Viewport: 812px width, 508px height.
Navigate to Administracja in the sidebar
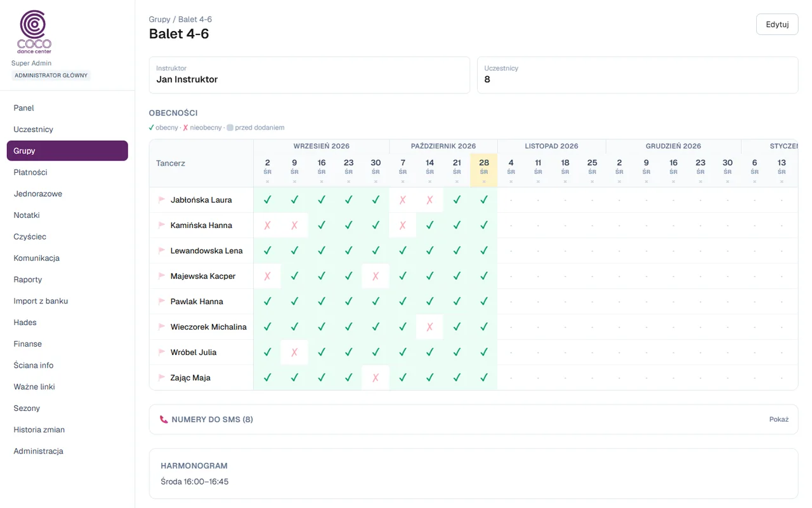(67, 451)
